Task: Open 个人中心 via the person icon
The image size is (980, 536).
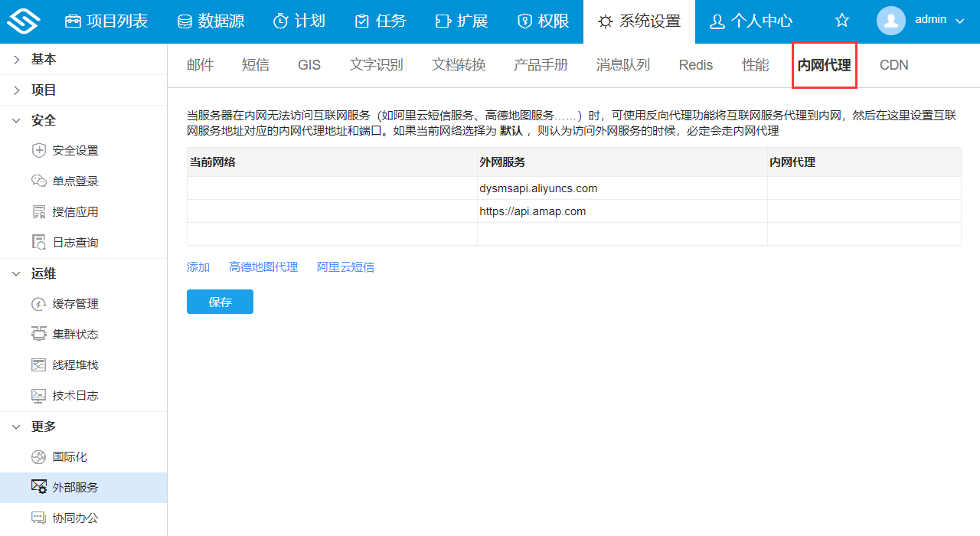Action: 717,21
